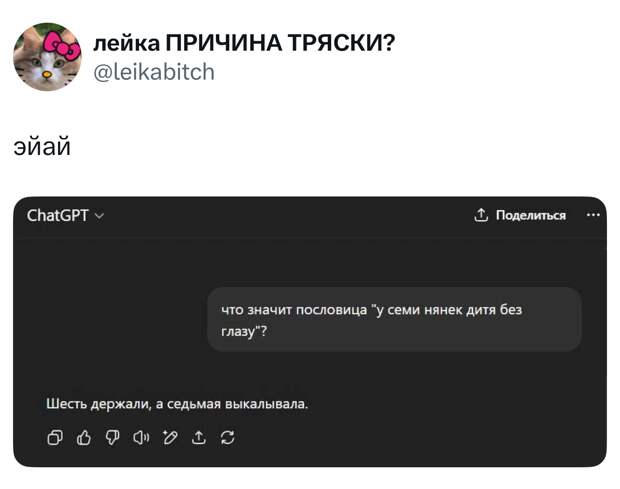The width and height of the screenshot is (620, 489).
Task: Click the ChatGPT title label
Action: pyautogui.click(x=57, y=215)
